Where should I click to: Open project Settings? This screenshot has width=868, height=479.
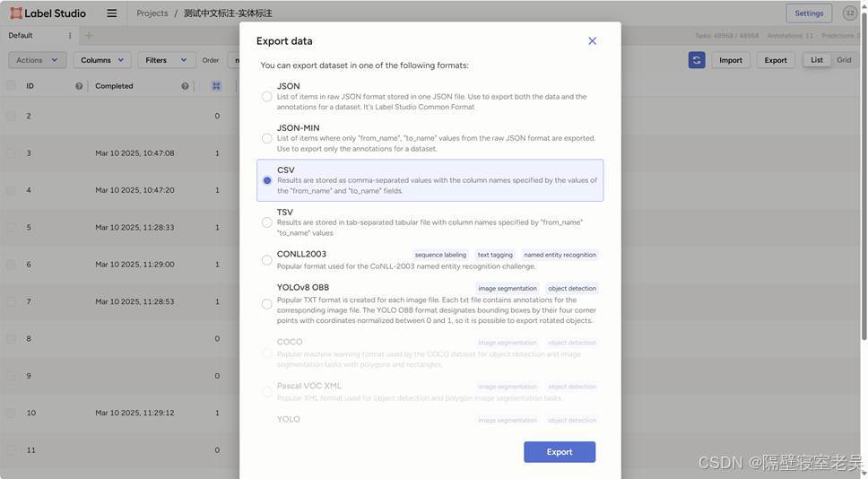click(809, 13)
